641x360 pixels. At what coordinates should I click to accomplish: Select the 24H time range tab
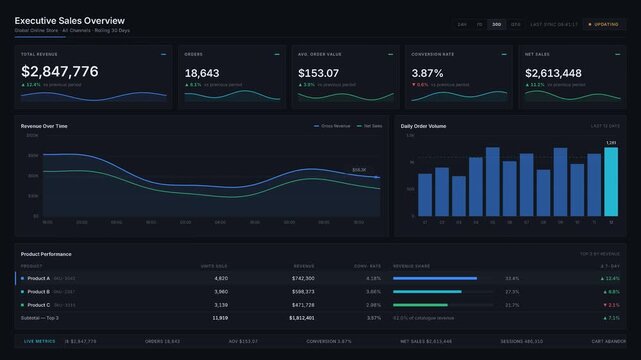tap(462, 25)
